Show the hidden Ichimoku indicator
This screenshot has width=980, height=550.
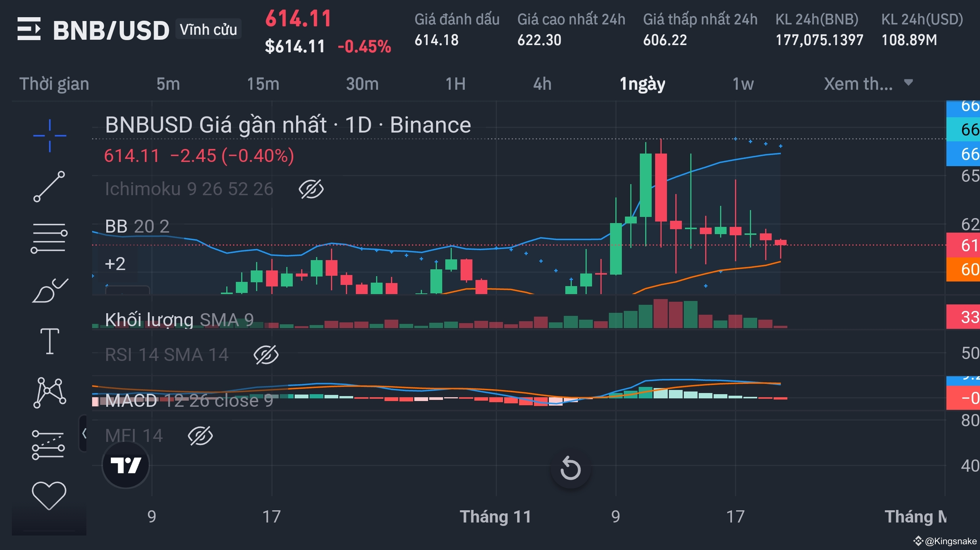(x=311, y=189)
